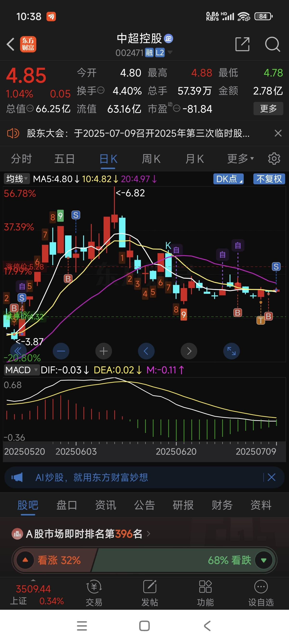Zoom in chart with plus button

pos(104,351)
